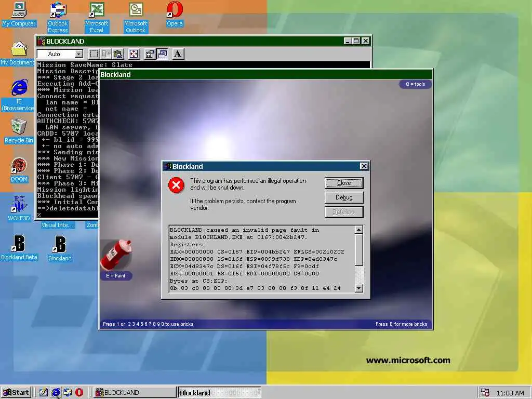Open the Recycle Bin
The height and width of the screenshot is (399, 532).
[19, 131]
